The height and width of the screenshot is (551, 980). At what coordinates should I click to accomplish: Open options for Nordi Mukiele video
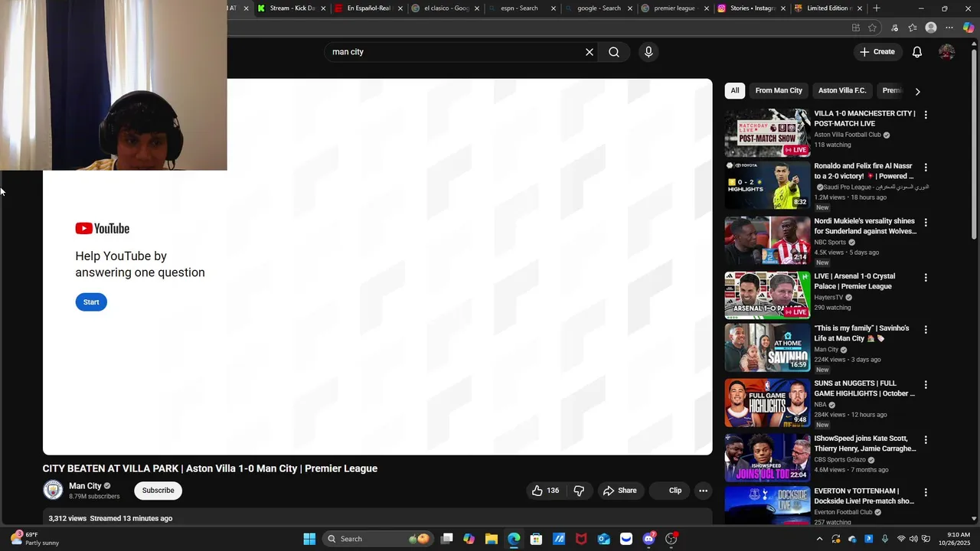click(x=926, y=223)
